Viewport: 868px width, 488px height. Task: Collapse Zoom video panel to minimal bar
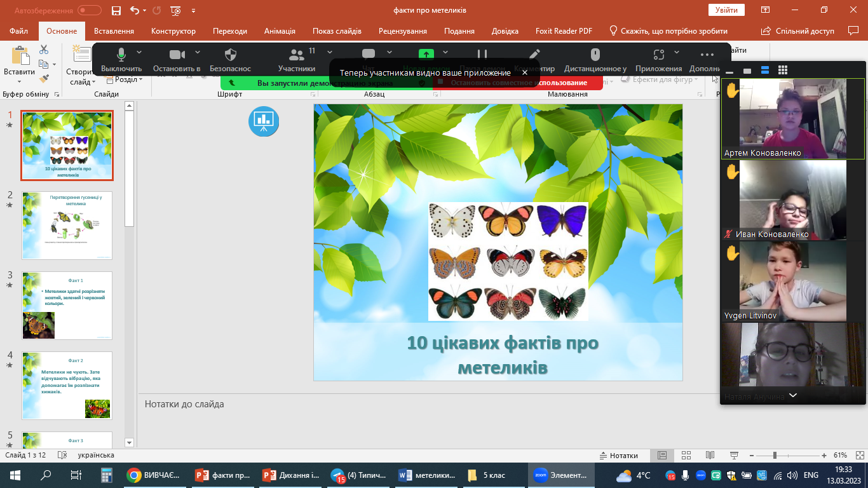(x=729, y=72)
